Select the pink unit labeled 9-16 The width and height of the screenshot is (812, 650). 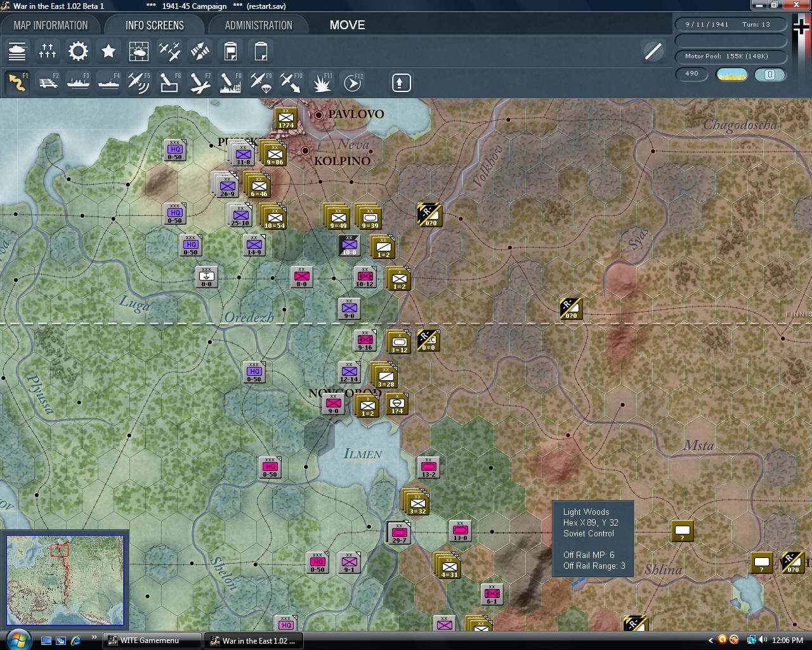pos(365,340)
